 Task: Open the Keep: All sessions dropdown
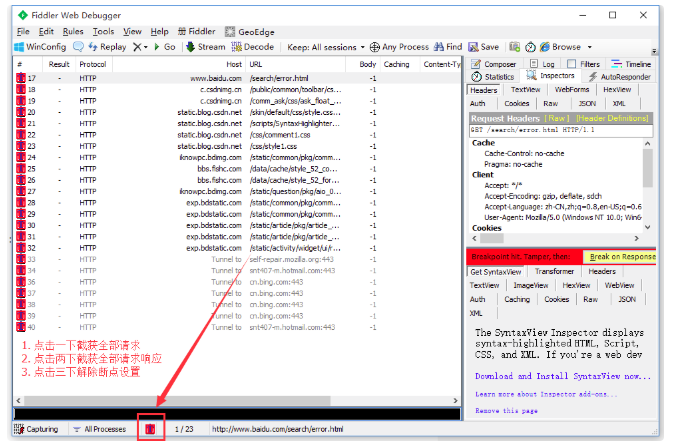click(x=326, y=47)
